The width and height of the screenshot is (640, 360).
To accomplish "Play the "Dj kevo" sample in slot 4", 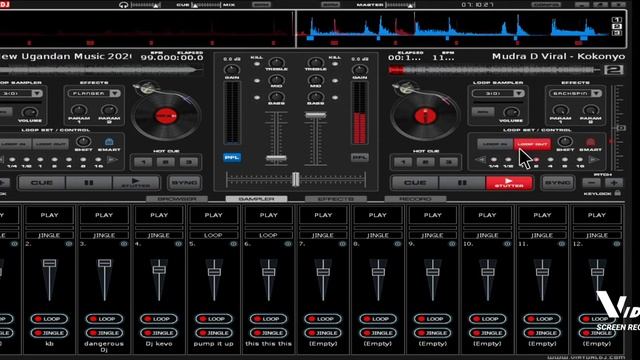I will tap(159, 215).
